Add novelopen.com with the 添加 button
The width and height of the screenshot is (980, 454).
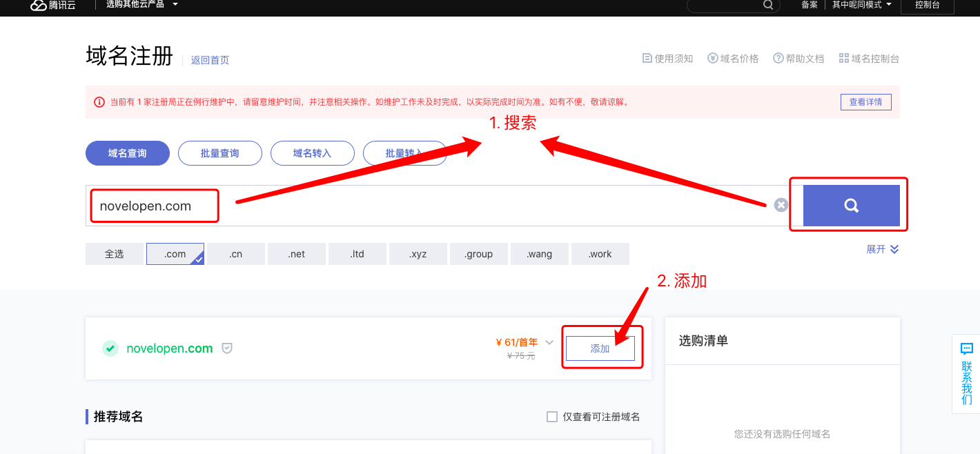[600, 348]
